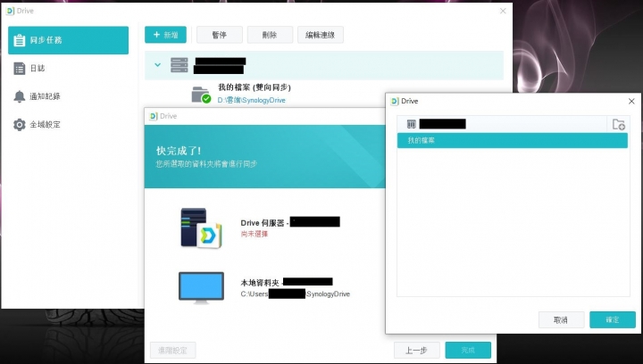This screenshot has width=643, height=364.
Task: Click the 取消 button in folder picker
Action: tap(561, 319)
